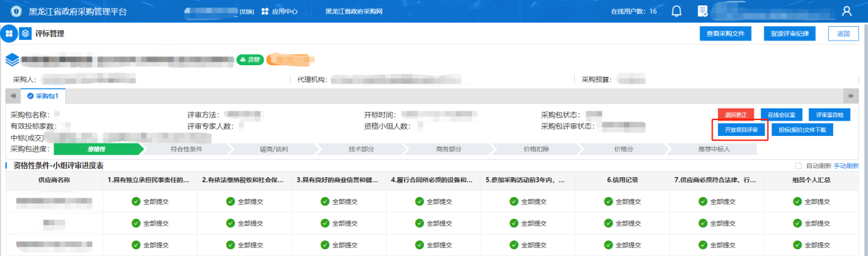The width and height of the screenshot is (868, 256).
Task: Click the large stacked-layers project icon
Action: [x=12, y=60]
